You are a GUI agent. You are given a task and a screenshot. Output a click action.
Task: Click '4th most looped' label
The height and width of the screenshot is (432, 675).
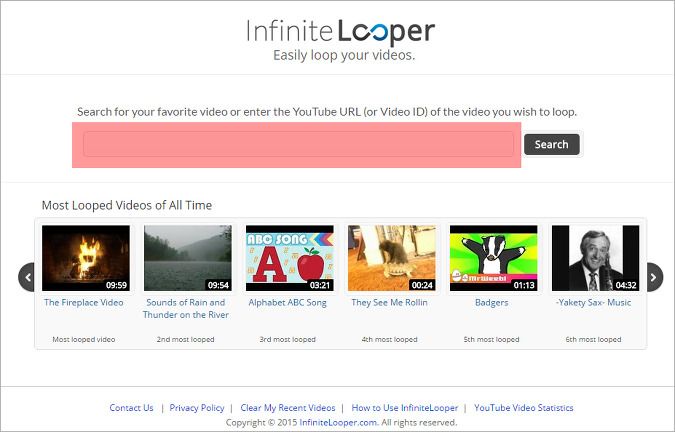(x=390, y=339)
